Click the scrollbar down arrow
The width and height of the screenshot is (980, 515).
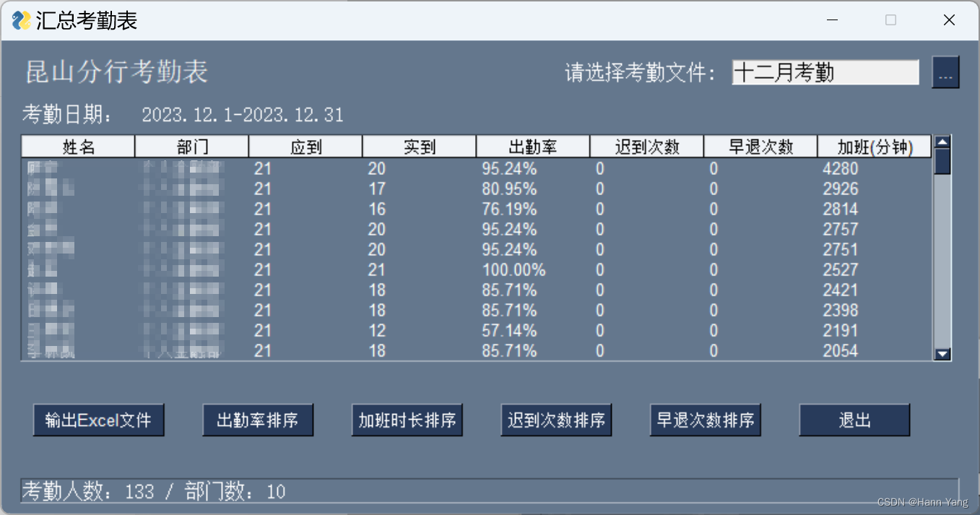point(943,354)
